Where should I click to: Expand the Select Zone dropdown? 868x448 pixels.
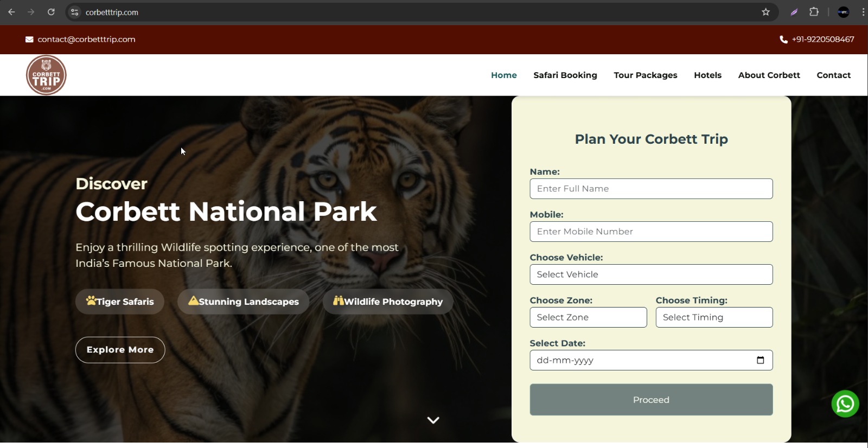pos(588,317)
